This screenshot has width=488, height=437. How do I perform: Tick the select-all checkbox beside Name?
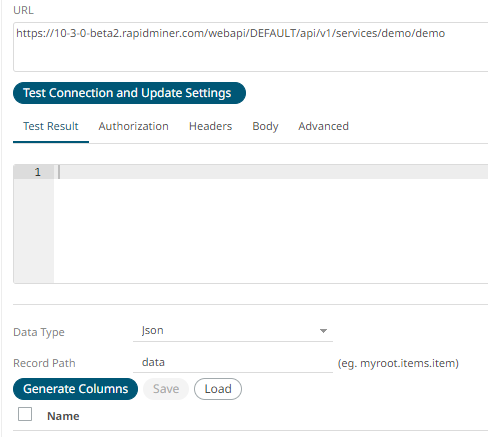coord(25,414)
